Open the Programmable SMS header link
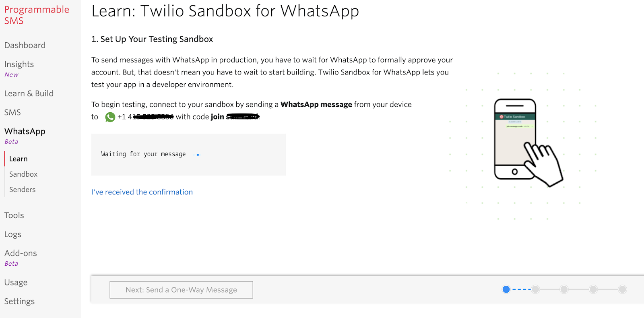 (x=37, y=15)
